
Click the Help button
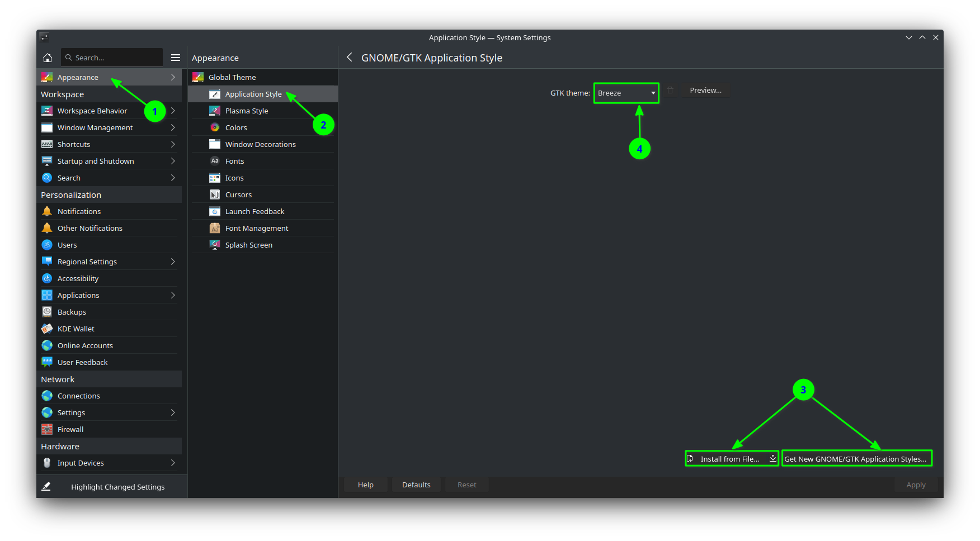366,485
